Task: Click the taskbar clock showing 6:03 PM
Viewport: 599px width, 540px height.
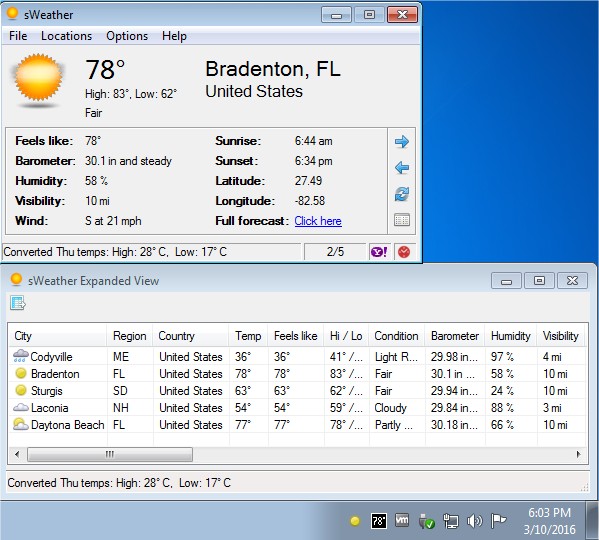Action: (x=549, y=513)
